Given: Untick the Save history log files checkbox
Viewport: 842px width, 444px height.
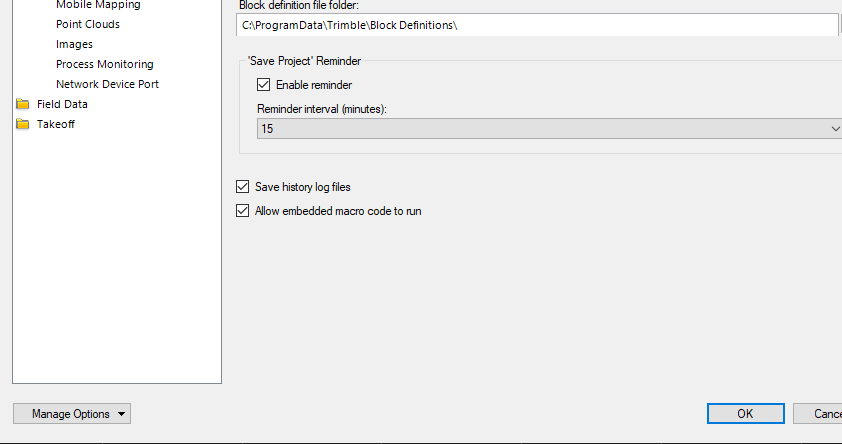Looking at the screenshot, I should click(x=242, y=187).
